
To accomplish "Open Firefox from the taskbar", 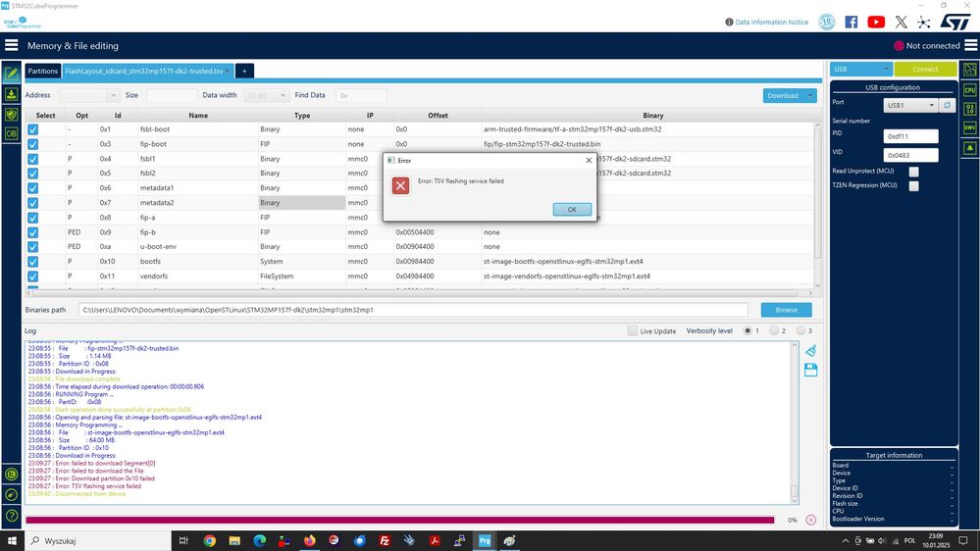I will tap(309, 540).
